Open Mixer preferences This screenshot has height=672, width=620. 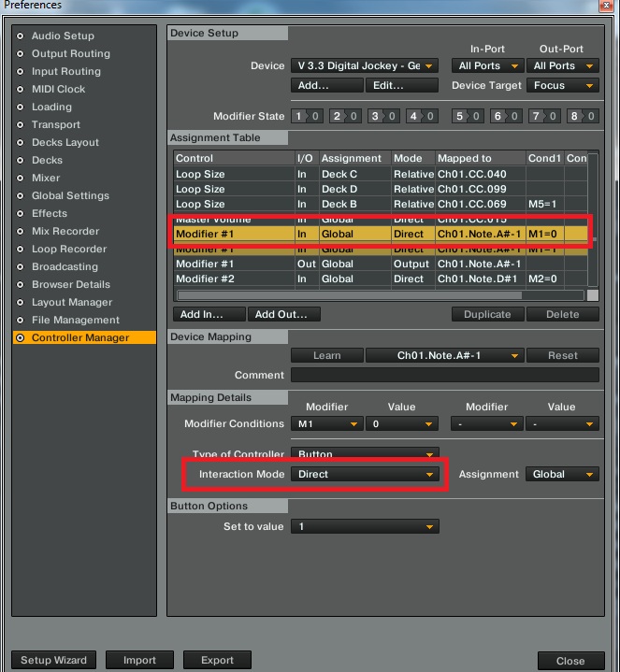click(46, 178)
